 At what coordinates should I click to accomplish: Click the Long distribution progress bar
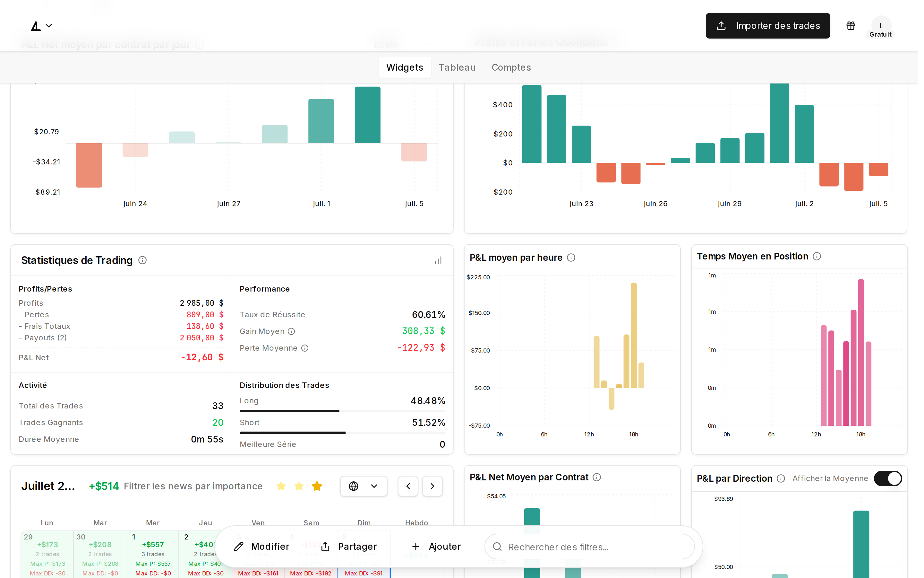[343, 411]
